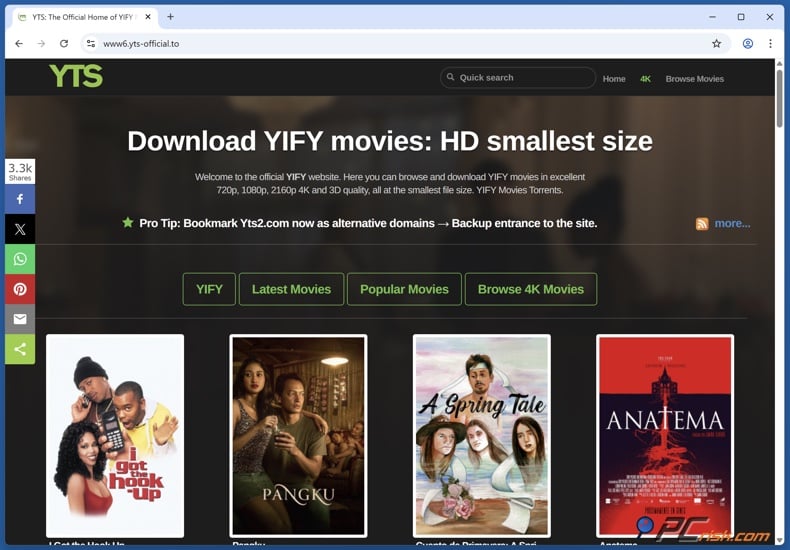Open the I Got the Hook-Up poster
This screenshot has width=790, height=550.
(115, 436)
